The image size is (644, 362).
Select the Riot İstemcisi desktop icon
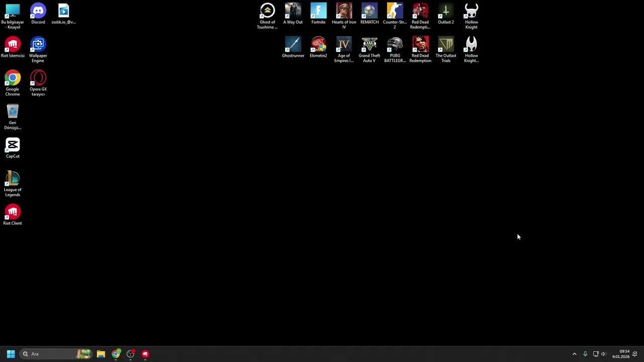click(13, 47)
